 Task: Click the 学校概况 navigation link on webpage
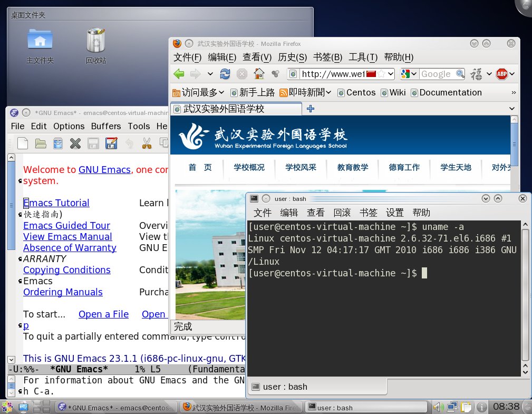tap(249, 167)
